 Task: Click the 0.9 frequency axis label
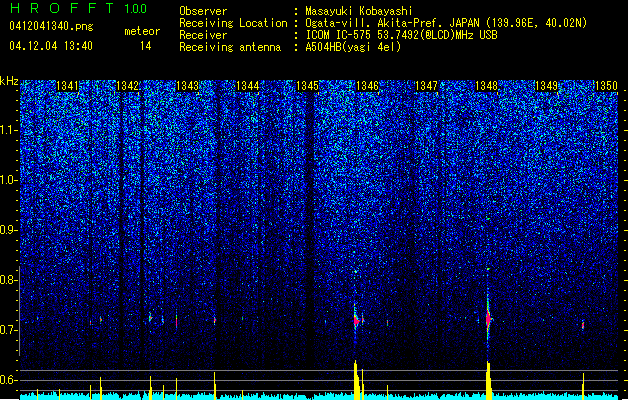click(x=9, y=230)
